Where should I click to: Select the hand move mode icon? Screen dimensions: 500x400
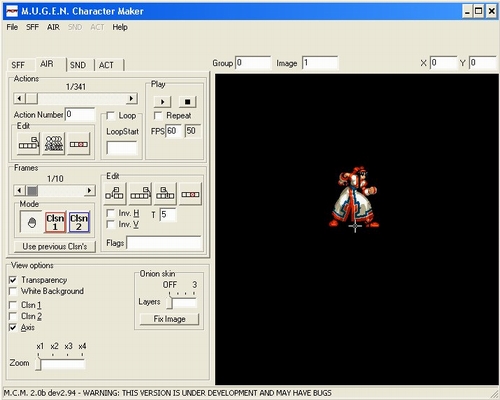point(31,222)
